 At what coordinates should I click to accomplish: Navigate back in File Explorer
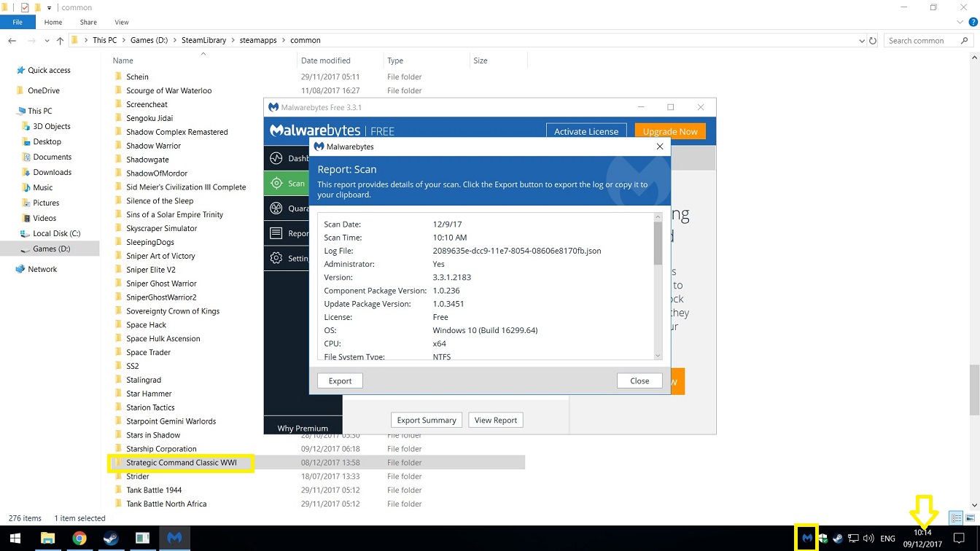[x=12, y=41]
